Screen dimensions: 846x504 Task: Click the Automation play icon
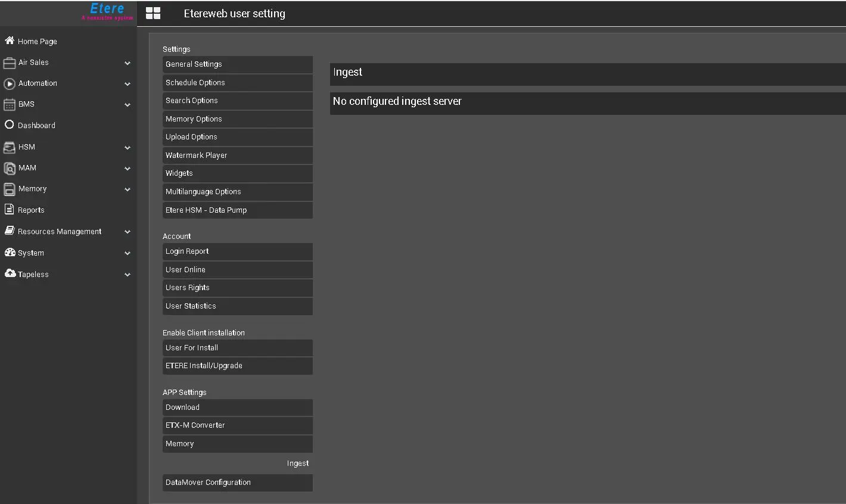[10, 84]
